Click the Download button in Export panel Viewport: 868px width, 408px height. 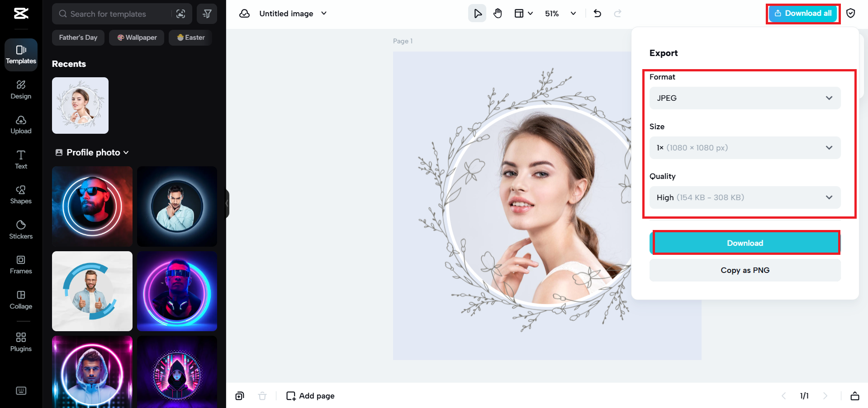[745, 243]
